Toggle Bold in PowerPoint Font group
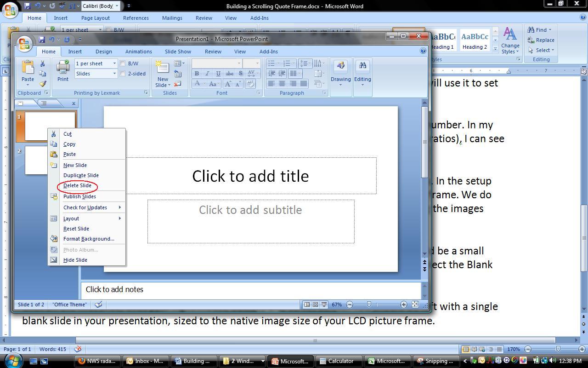This screenshot has width=588, height=368. pos(197,74)
